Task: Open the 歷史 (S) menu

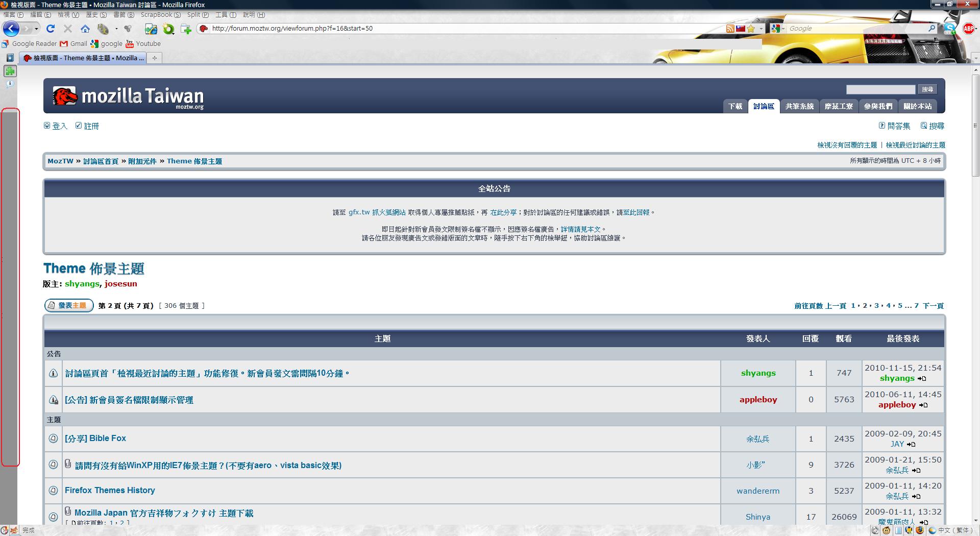Action: point(96,15)
